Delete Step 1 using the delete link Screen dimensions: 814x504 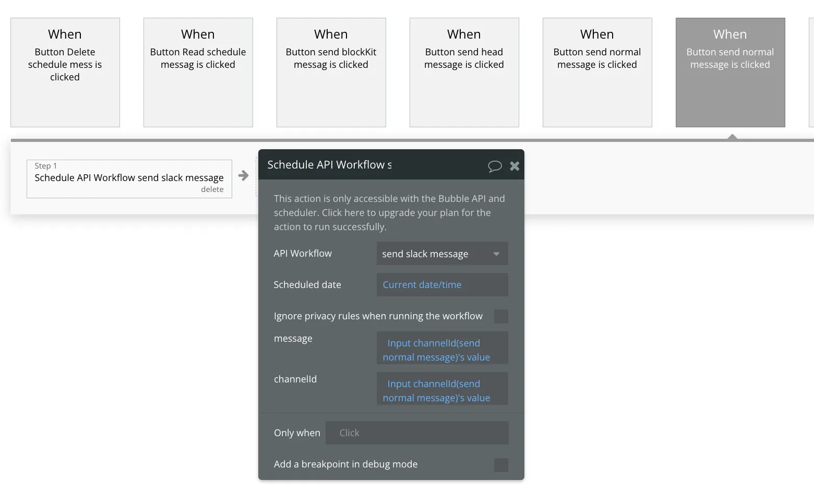tap(212, 189)
